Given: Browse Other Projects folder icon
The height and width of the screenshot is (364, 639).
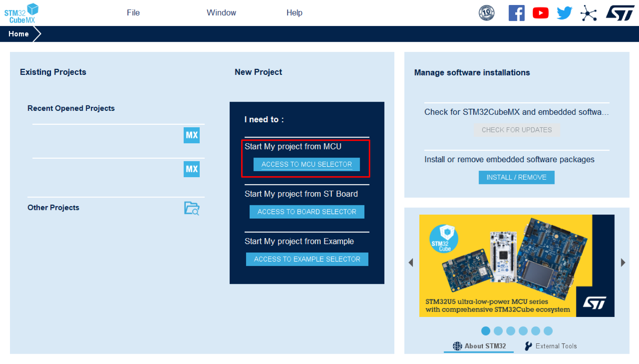Looking at the screenshot, I should click(191, 208).
